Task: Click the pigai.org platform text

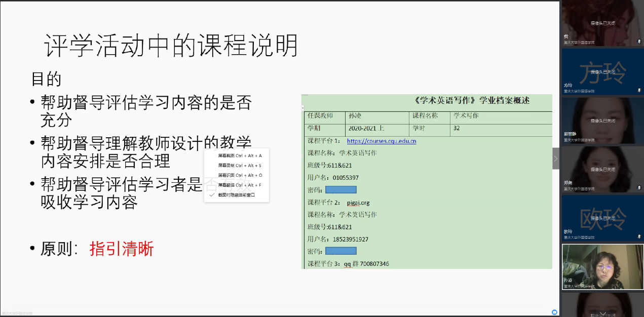Action: point(358,203)
